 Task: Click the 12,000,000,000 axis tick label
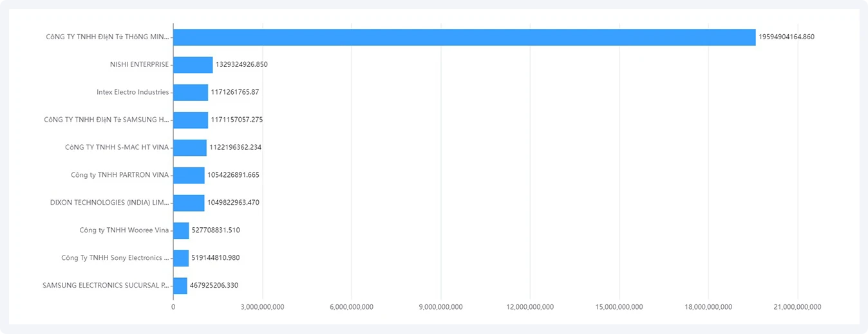530,307
